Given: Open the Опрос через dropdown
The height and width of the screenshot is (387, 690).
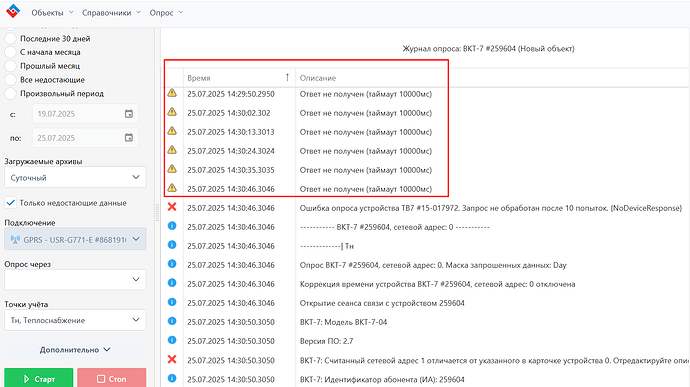Looking at the screenshot, I should coord(75,280).
